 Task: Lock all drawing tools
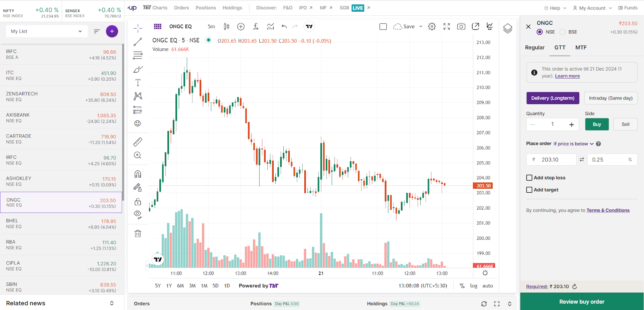[138, 201]
